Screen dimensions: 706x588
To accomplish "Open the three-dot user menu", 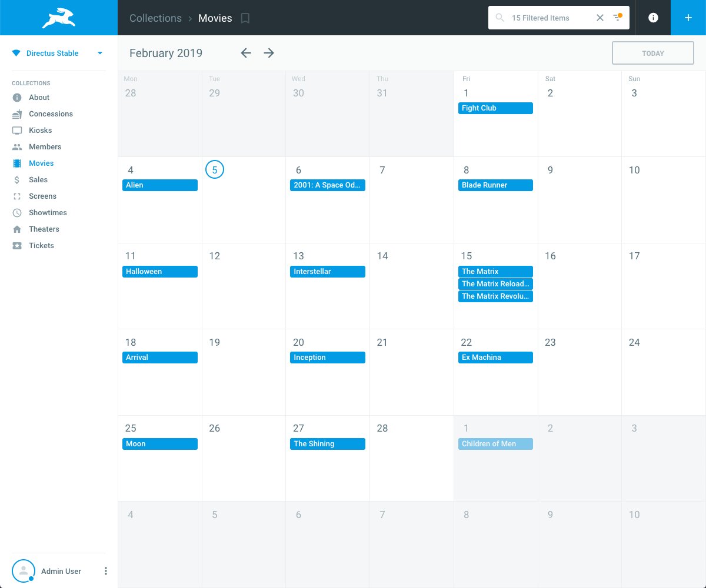I will coord(106,571).
